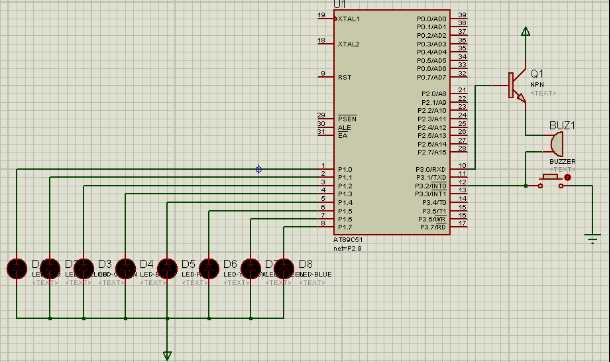The height and width of the screenshot is (362, 610).
Task: Click pin number 9 at RST
Action: coord(323,73)
